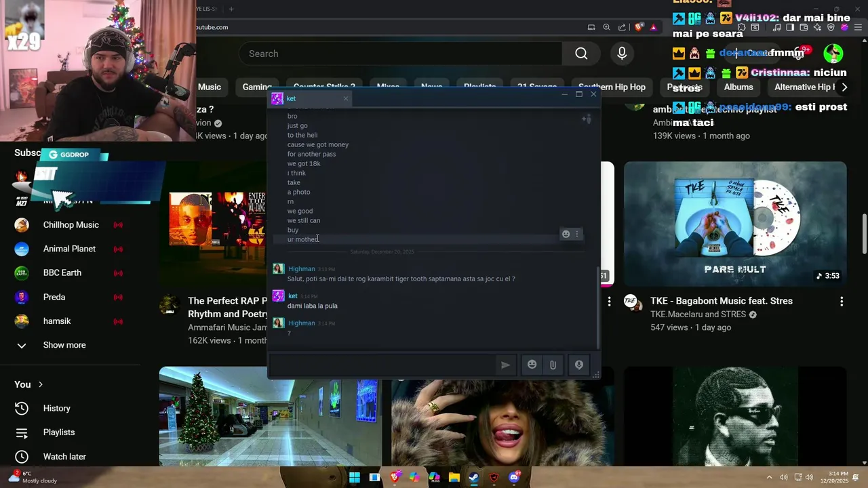The height and width of the screenshot is (488, 868).
Task: Click TKE - Bagabont Music video title
Action: click(x=722, y=301)
